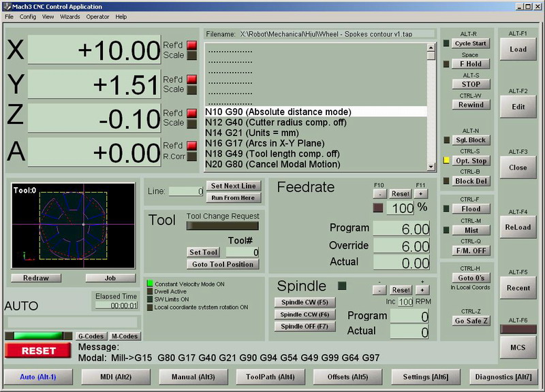Increase feedrate override with plus button

(x=421, y=194)
